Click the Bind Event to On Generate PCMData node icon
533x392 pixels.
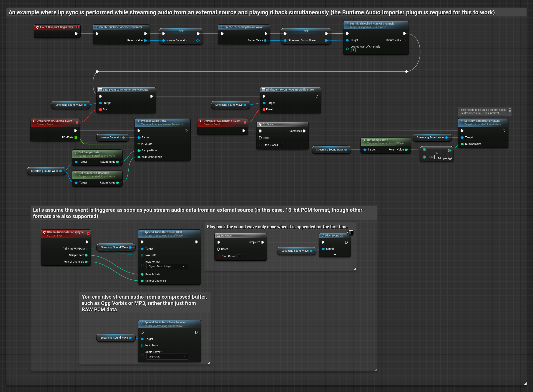point(100,90)
